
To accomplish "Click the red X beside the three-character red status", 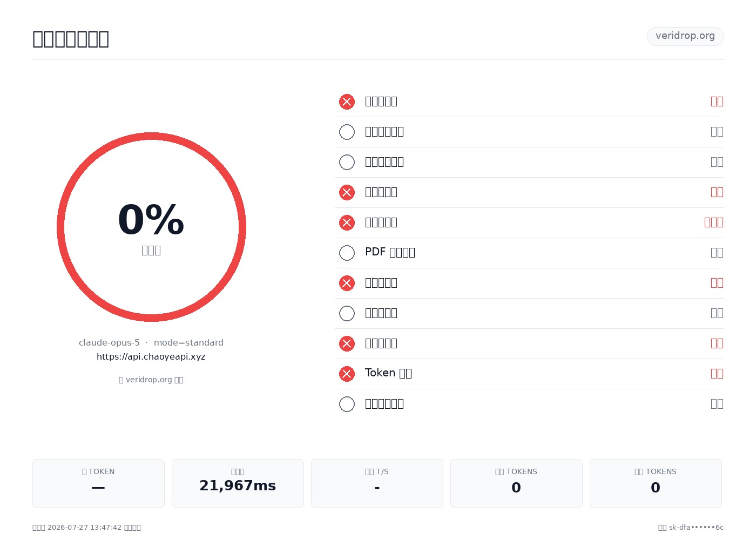I will (x=347, y=222).
